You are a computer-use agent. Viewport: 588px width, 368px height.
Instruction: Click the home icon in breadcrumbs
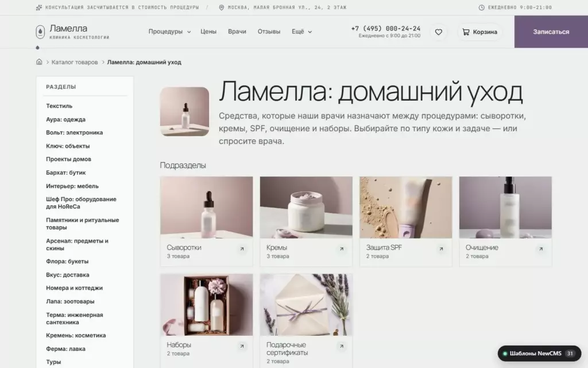pos(39,62)
